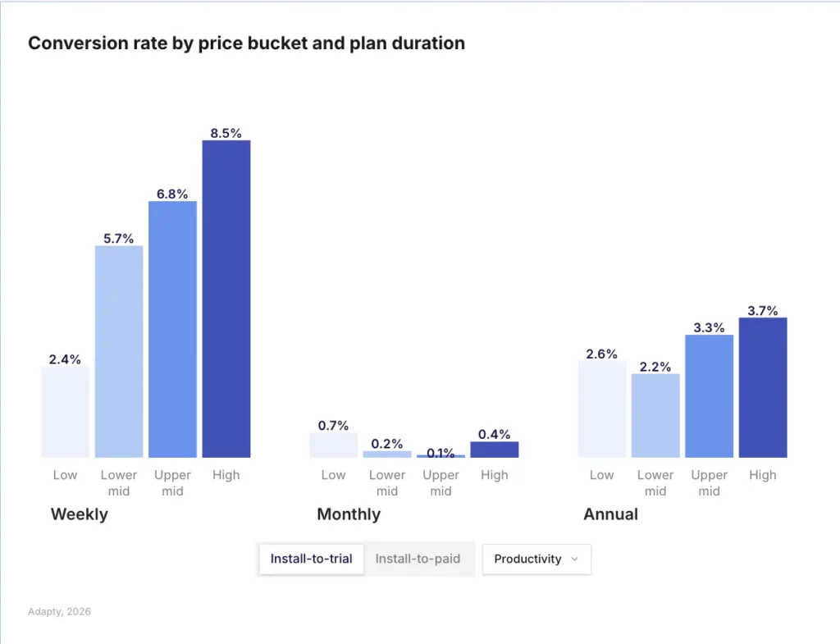
Task: Select the Weekly group label
Action: [x=79, y=514]
